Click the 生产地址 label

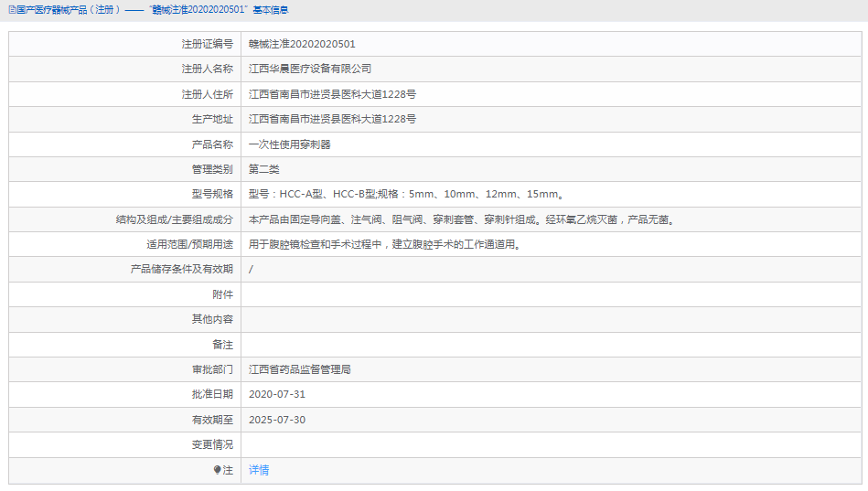coord(212,119)
